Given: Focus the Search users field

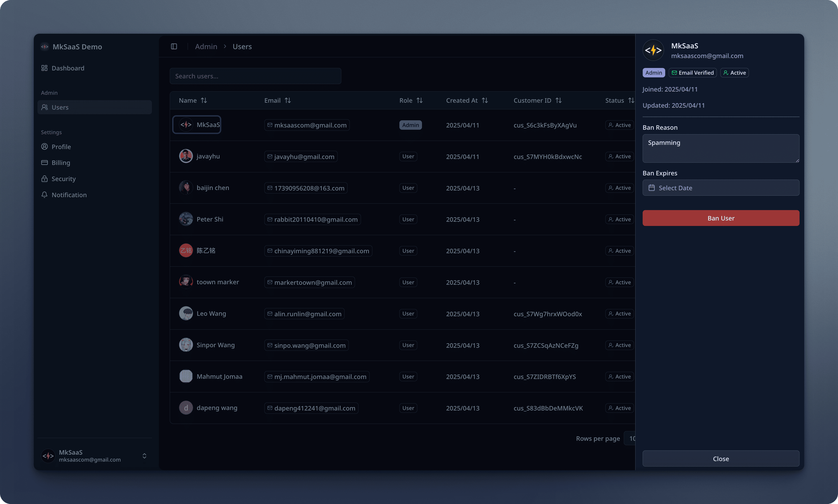Looking at the screenshot, I should pyautogui.click(x=255, y=76).
